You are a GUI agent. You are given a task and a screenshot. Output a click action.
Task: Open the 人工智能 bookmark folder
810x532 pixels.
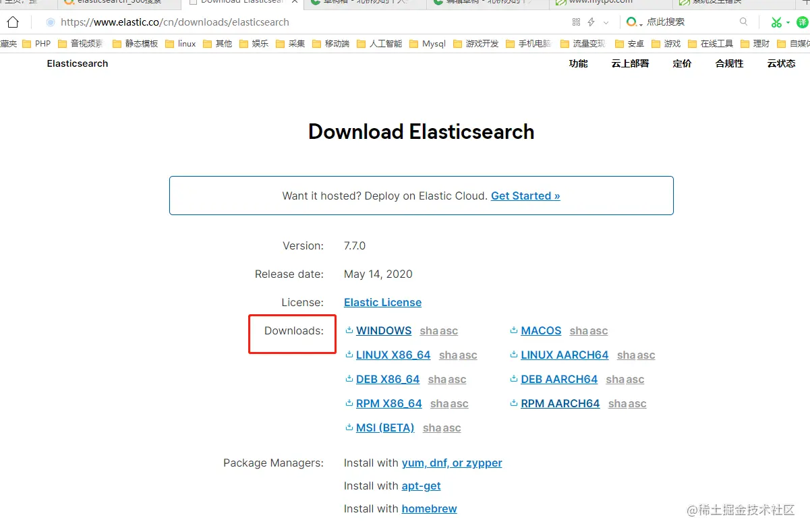coord(379,44)
